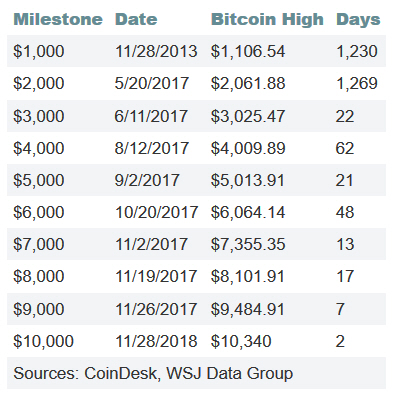This screenshot has width=408, height=397.
Task: Select the $9,484.91 Bitcoin high
Action: pyautogui.click(x=248, y=309)
